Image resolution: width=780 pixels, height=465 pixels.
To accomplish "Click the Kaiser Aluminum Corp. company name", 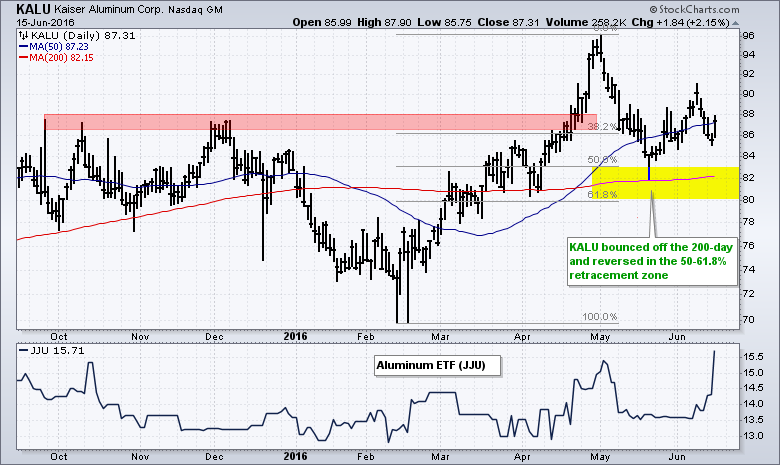I will click(x=108, y=9).
